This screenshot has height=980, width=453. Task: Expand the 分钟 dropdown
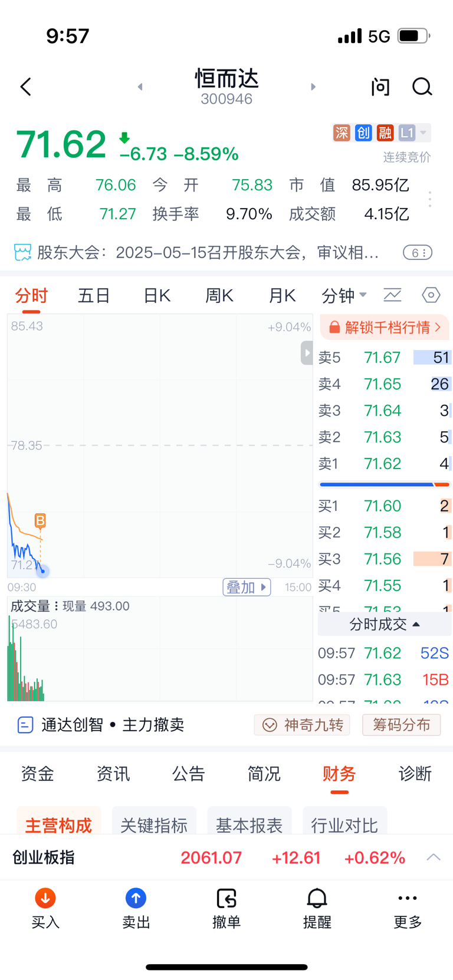click(x=344, y=295)
